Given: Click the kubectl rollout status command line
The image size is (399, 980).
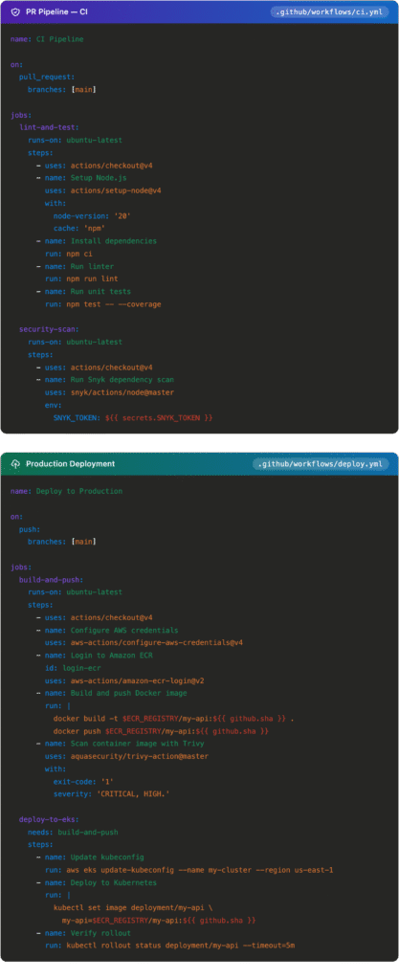Looking at the screenshot, I should 181,945.
